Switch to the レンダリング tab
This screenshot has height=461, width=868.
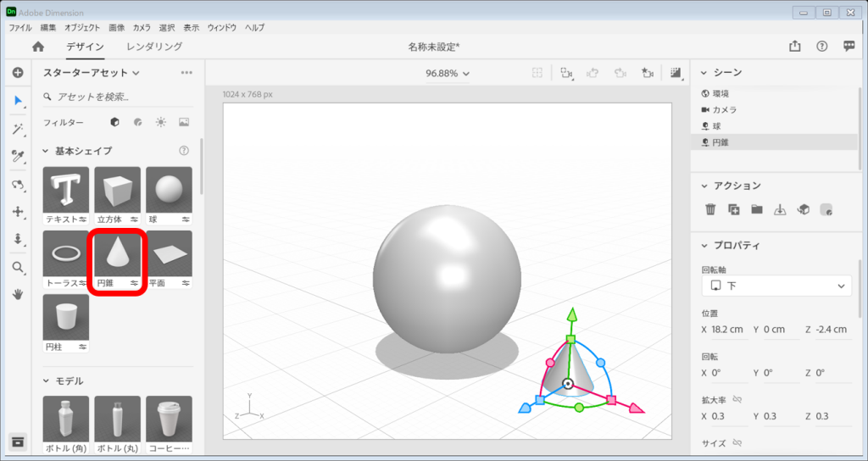tap(154, 47)
